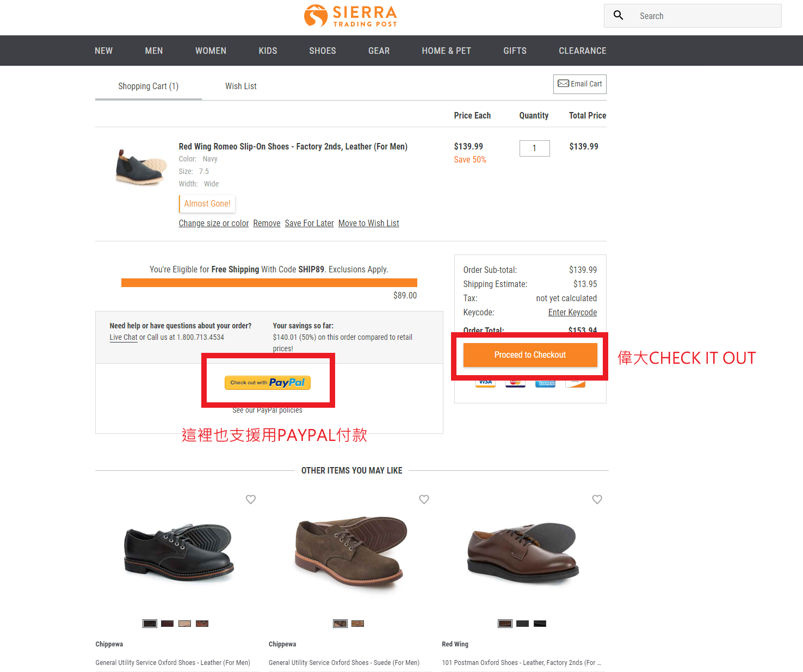This screenshot has height=672, width=803.
Task: Click the search magnifier icon
Action: tap(618, 15)
